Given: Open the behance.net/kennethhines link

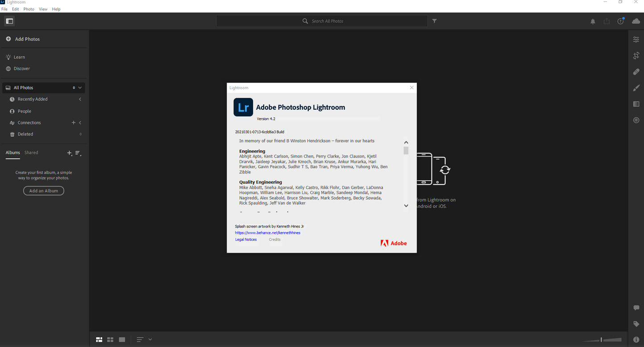Looking at the screenshot, I should click(268, 233).
